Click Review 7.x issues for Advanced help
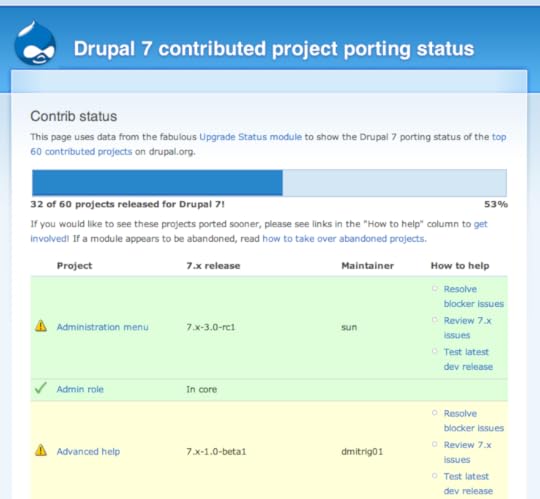The image size is (540, 499). pyautogui.click(x=467, y=452)
